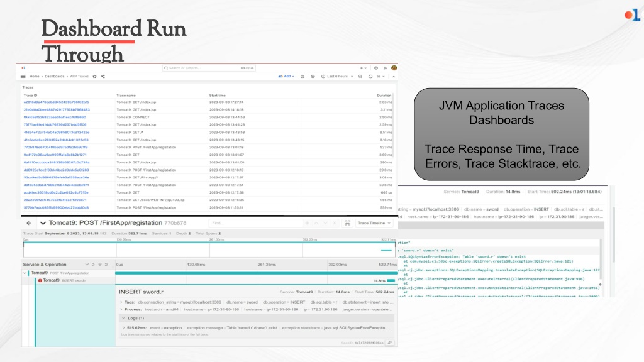Expand the Tags section
Image resolution: width=644 pixels, height=362 pixels.
pyautogui.click(x=121, y=302)
